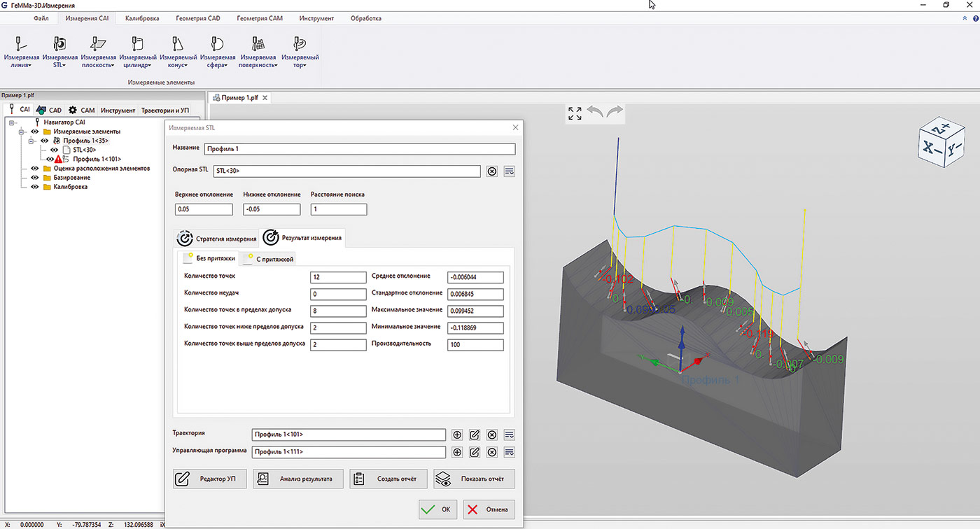980x529 pixels.
Task: Hide the STL<30> item
Action: [54, 150]
